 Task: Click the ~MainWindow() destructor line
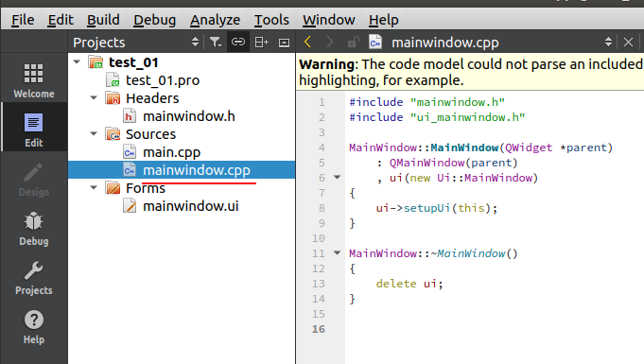[433, 253]
